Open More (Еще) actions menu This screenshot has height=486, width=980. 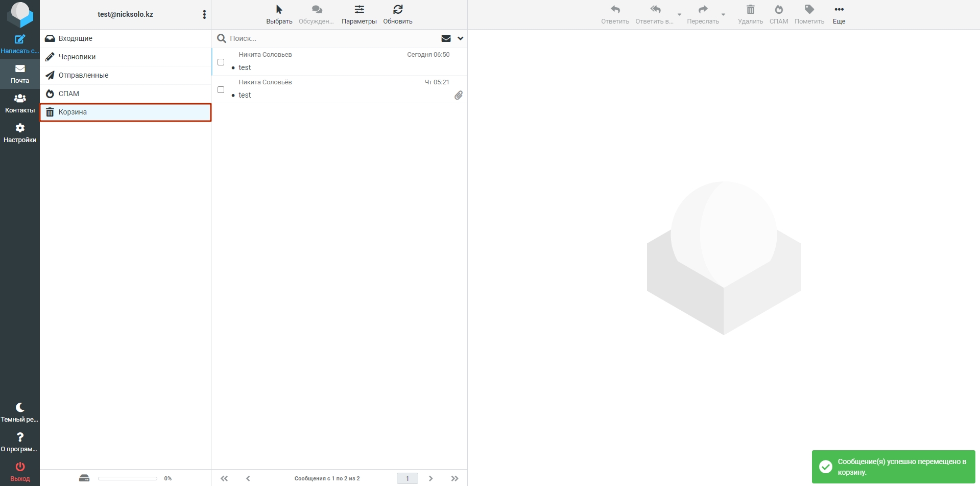tap(839, 14)
